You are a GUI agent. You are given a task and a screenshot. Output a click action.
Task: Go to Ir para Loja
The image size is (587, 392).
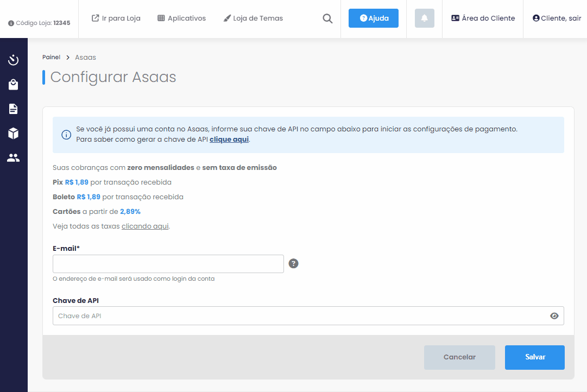(116, 18)
